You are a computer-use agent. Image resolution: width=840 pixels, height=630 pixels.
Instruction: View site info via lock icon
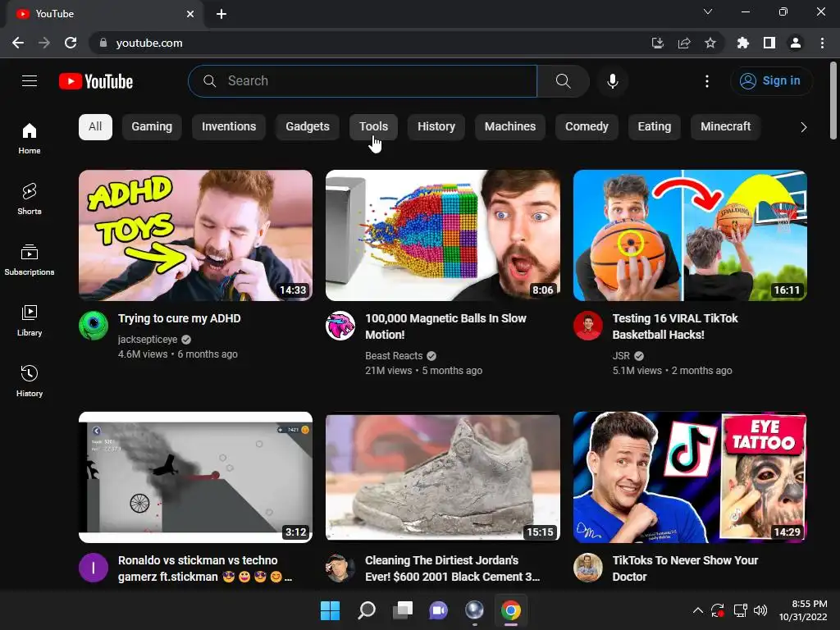(x=103, y=43)
